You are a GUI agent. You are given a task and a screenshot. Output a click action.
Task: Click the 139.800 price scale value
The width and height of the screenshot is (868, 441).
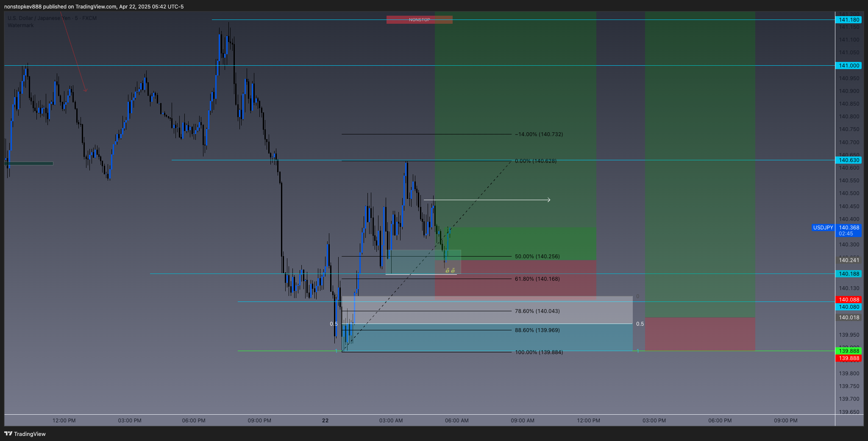pyautogui.click(x=849, y=374)
